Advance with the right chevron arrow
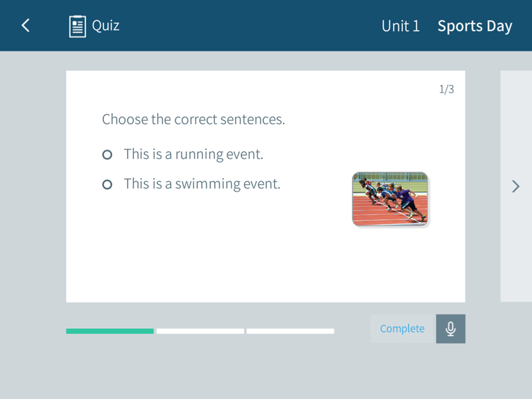 pos(516,186)
